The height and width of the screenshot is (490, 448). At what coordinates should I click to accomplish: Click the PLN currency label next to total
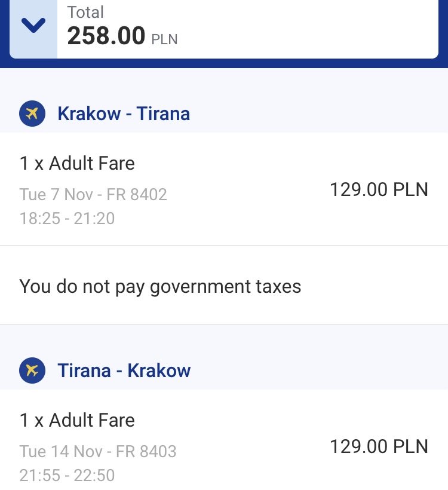164,39
